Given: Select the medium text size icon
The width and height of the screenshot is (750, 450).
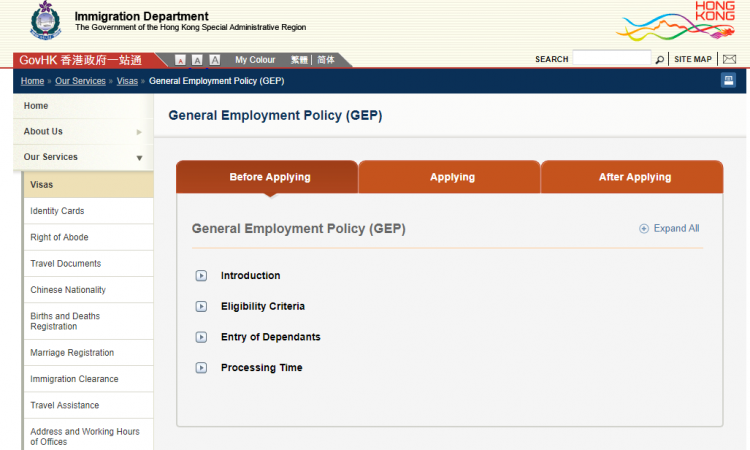Looking at the screenshot, I should coord(197,60).
